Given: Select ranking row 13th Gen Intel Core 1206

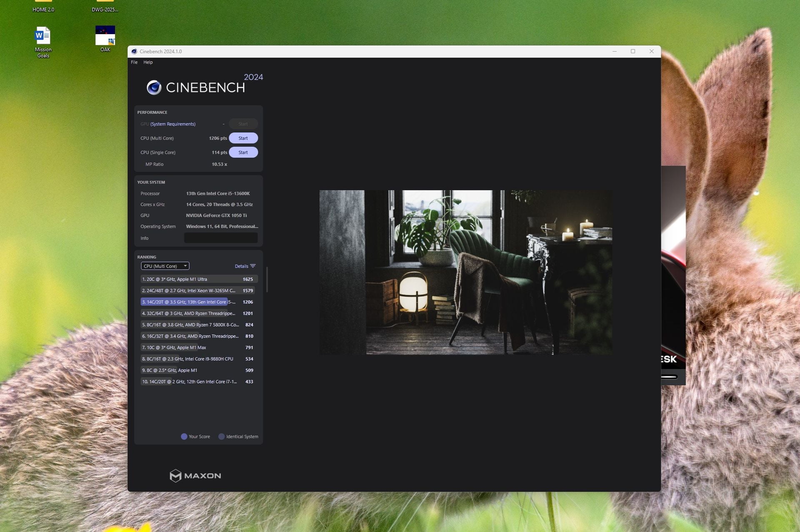Looking at the screenshot, I should [199, 302].
